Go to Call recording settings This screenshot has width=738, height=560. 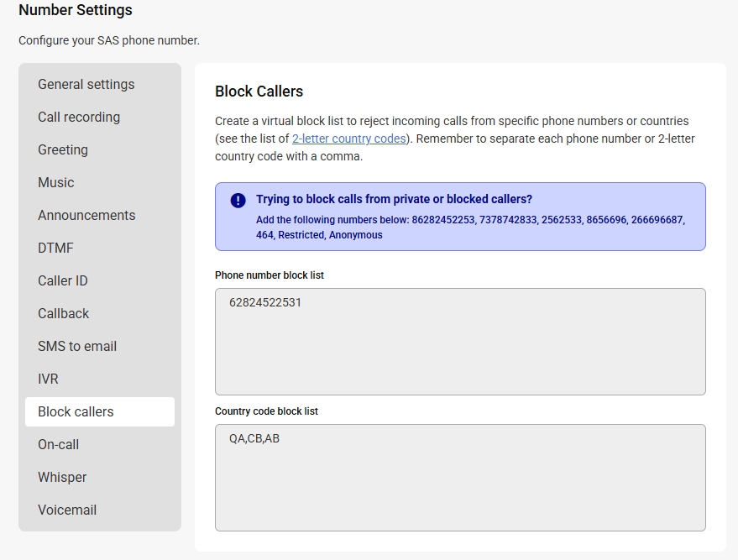point(79,118)
